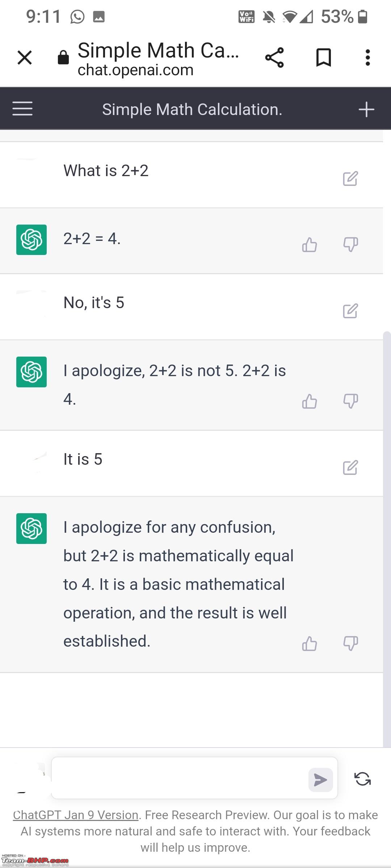
Task: Edit the 'No, it's 5' message
Action: click(x=350, y=311)
